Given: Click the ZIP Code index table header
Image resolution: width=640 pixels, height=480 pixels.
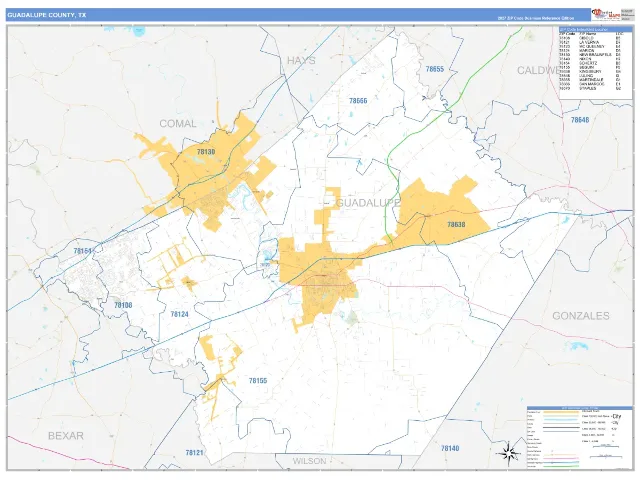Looking at the screenshot, I should coord(595,29).
